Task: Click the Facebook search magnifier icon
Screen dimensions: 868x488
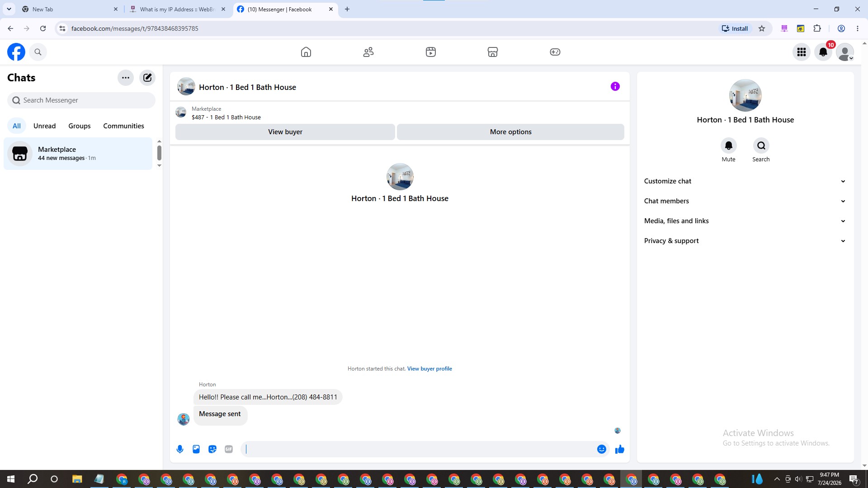Action: 38,52
